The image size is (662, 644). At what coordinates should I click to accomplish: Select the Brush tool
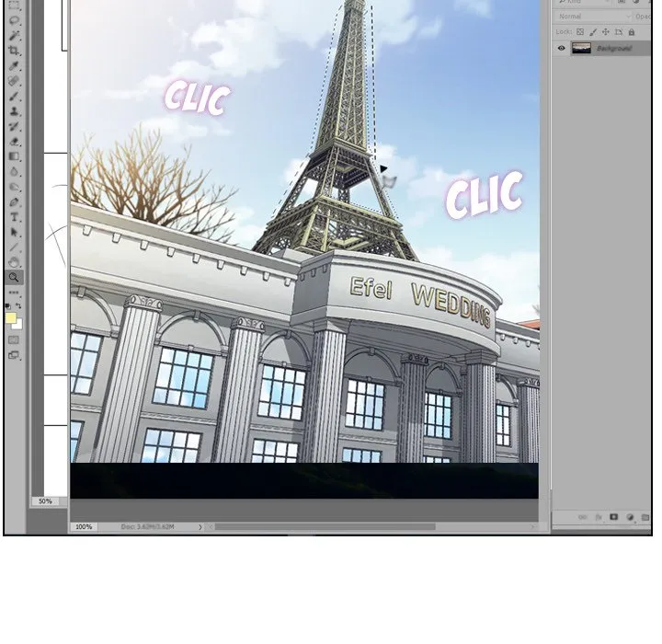(x=15, y=96)
